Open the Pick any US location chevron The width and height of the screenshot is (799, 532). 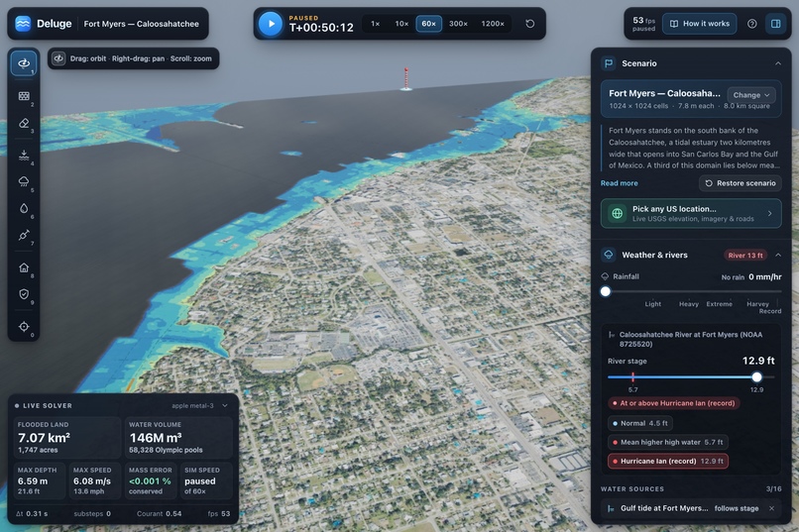pyautogui.click(x=770, y=213)
